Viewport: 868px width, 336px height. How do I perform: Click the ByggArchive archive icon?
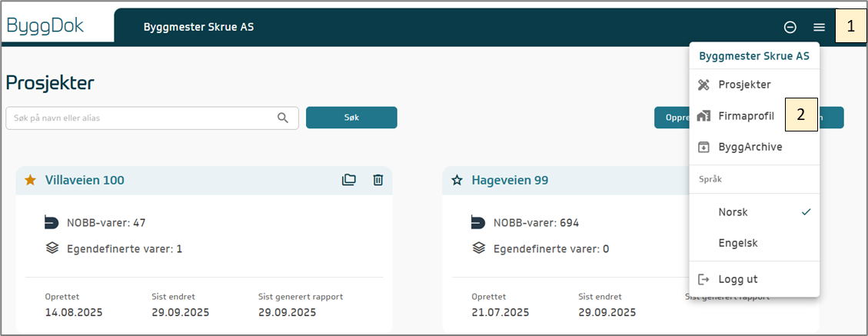[703, 147]
